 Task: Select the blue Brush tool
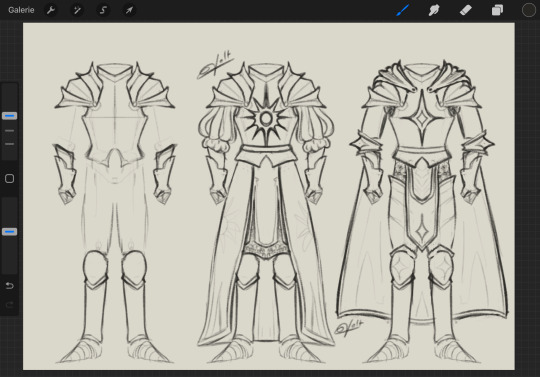(402, 10)
